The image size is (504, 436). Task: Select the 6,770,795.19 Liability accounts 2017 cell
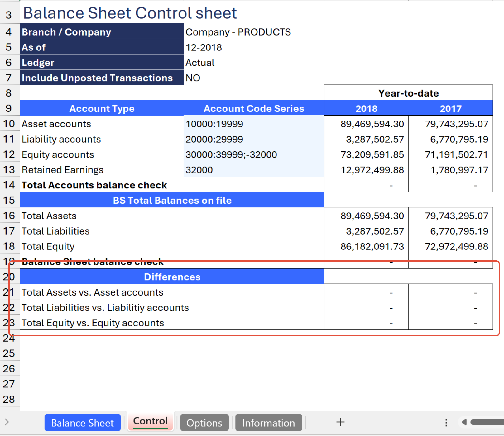point(451,139)
